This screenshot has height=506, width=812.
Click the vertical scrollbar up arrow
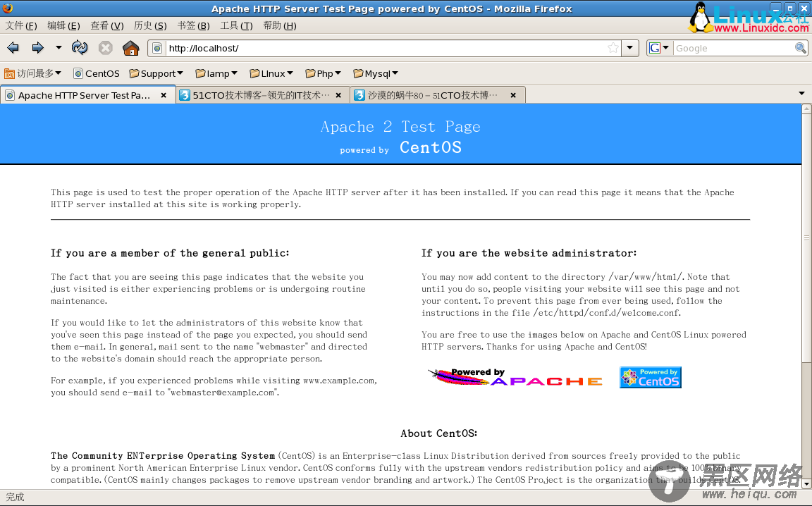pos(806,109)
